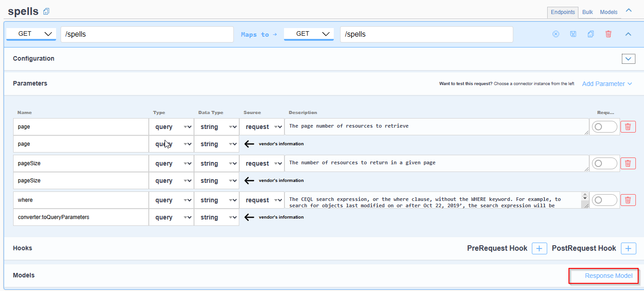Enable the required toggle for where

(x=604, y=200)
